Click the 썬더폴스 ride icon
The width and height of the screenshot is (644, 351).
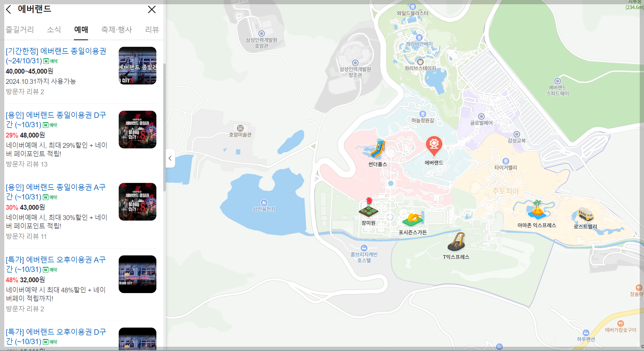tap(377, 148)
